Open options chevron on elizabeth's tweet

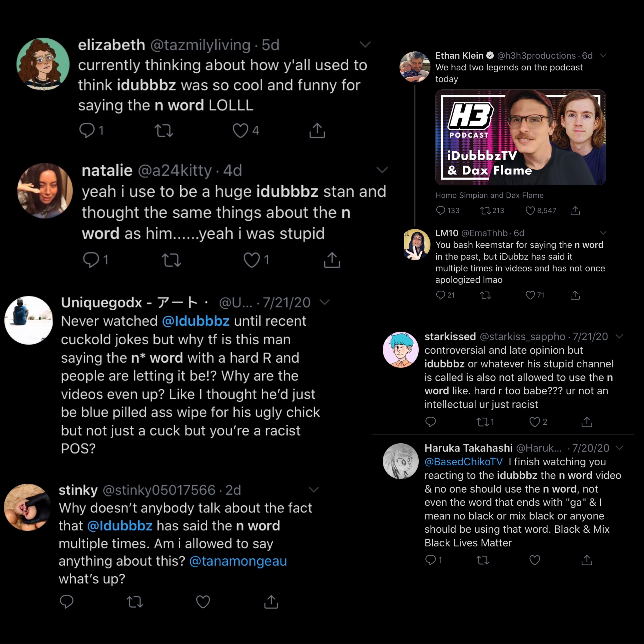(x=365, y=44)
